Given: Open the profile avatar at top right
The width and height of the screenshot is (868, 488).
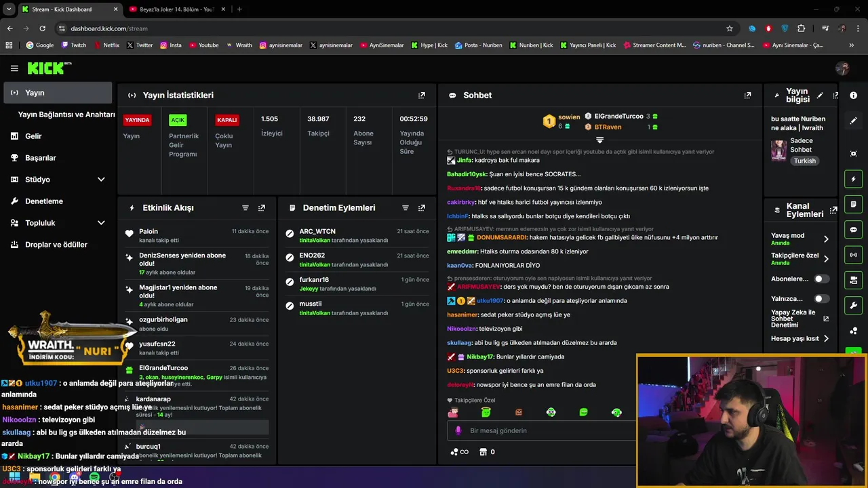Looking at the screenshot, I should tap(843, 68).
